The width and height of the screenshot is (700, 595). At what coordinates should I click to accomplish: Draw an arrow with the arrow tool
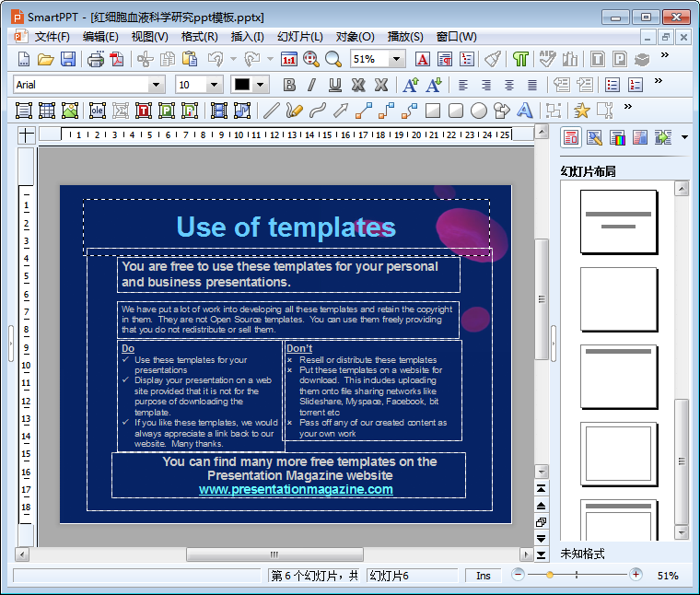[341, 111]
